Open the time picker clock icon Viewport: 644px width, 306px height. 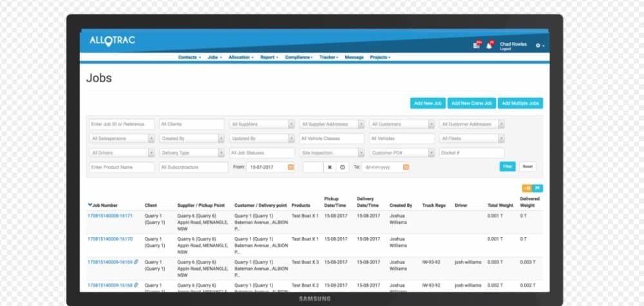(342, 167)
